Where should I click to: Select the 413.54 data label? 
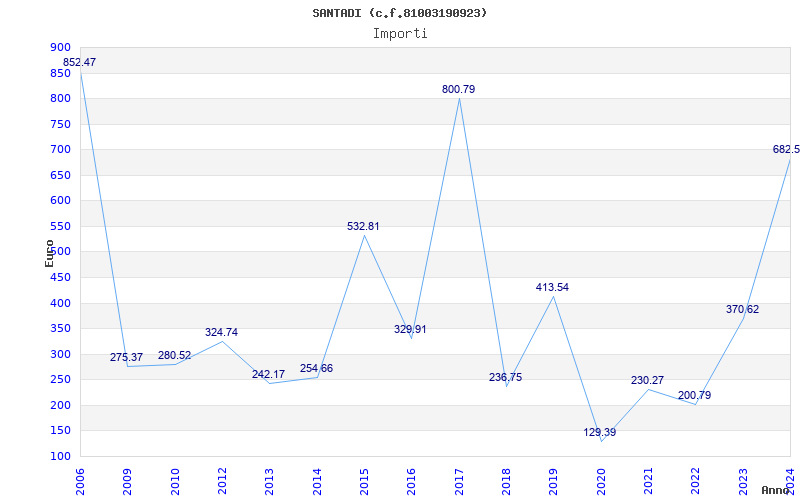tap(552, 287)
